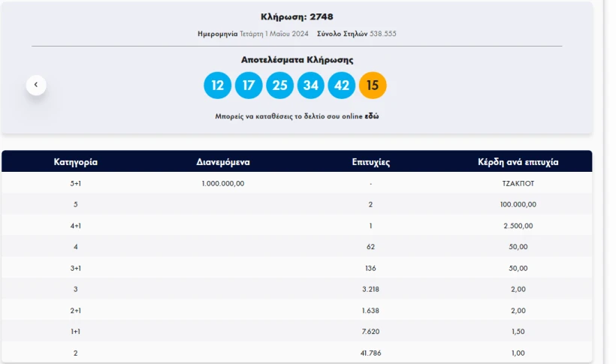Click the previous draw arrow button
Viewport: 616px width, 364px height.
coord(36,85)
